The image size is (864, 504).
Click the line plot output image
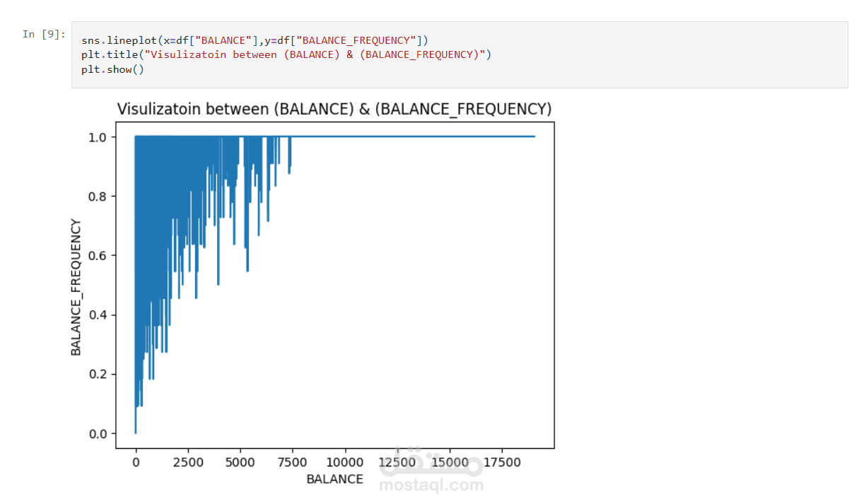(x=312, y=293)
